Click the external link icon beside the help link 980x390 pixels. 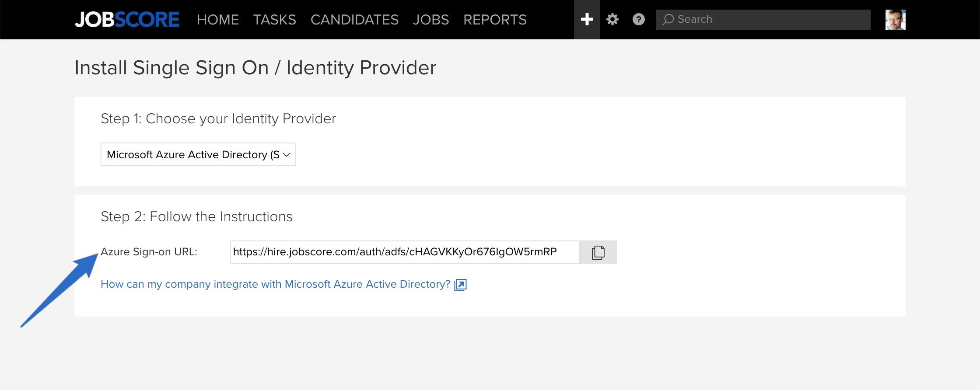[x=461, y=285]
